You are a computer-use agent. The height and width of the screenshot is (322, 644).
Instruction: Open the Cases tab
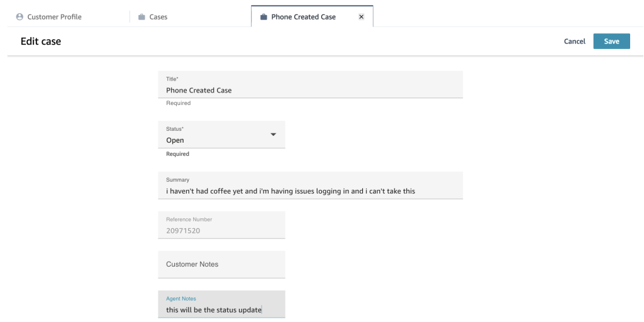(158, 17)
